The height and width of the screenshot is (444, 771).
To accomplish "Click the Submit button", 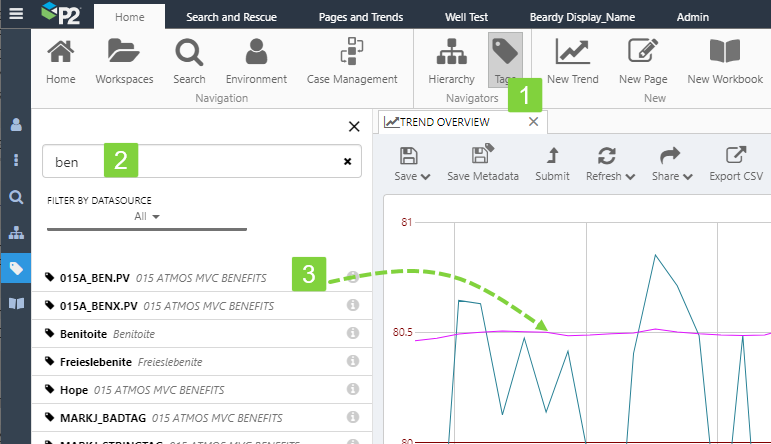I will pyautogui.click(x=552, y=164).
